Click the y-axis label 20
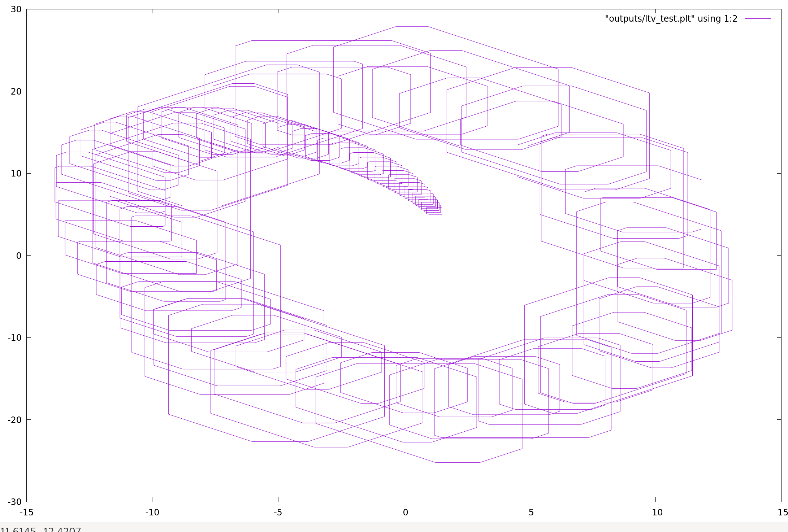788x532 pixels. click(x=16, y=91)
